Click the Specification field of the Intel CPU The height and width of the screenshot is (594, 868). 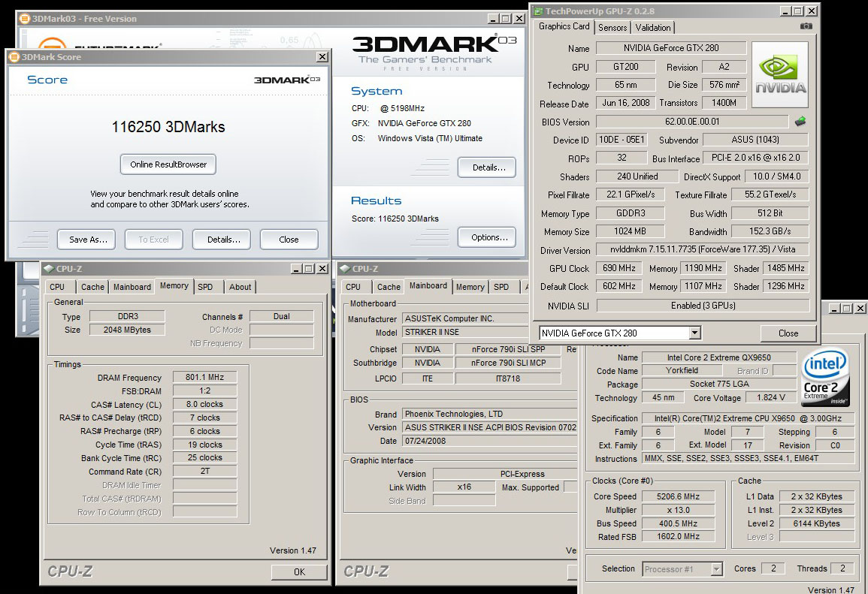point(747,418)
